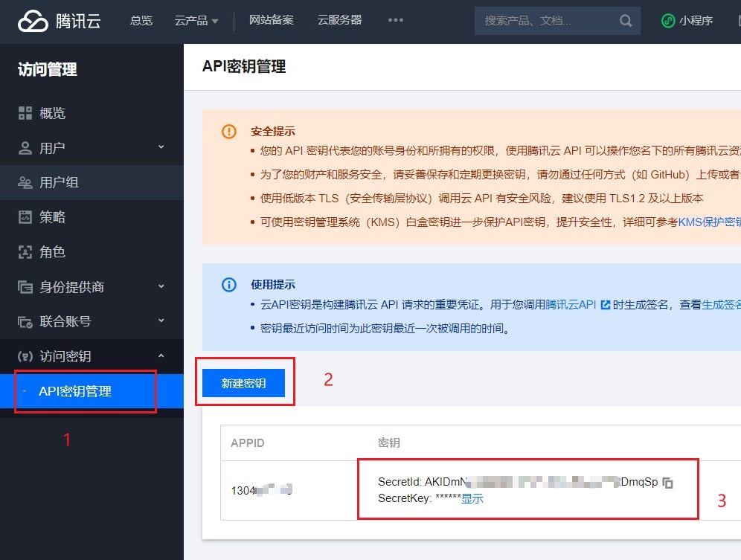The width and height of the screenshot is (741, 560).
Task: Click the 用户组 group icon
Action: [25, 182]
